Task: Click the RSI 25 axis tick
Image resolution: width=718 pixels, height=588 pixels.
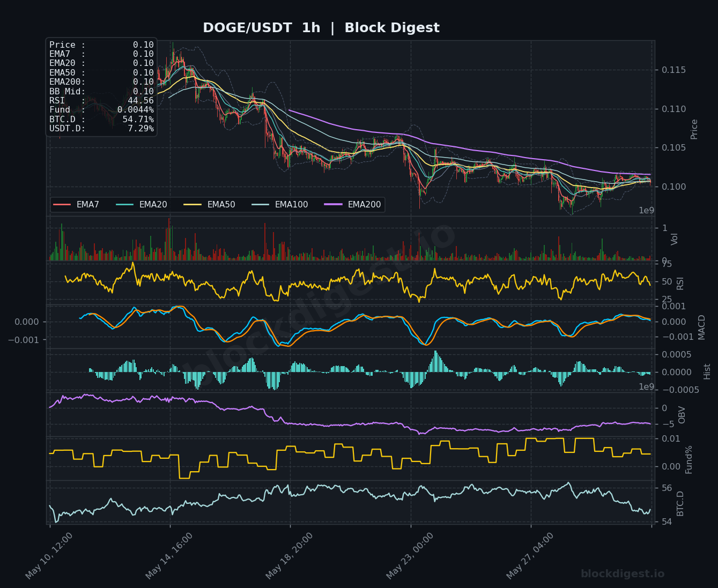Action: (x=667, y=300)
